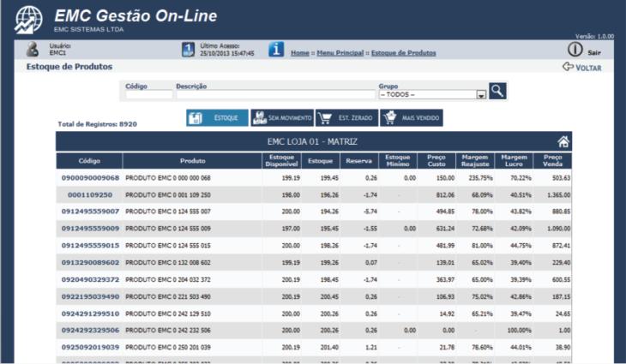Screen dimensions: 626x364
Task: Open the Grupo dropdown list
Action: click(x=432, y=94)
